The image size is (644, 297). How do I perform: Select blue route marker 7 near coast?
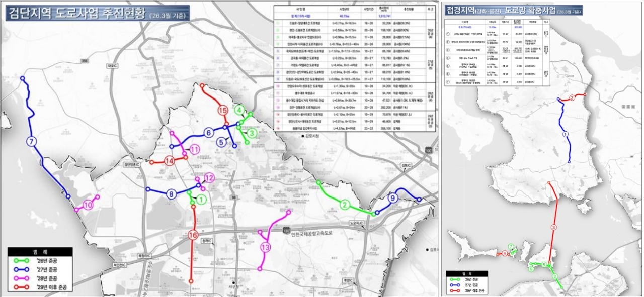[x=32, y=142]
